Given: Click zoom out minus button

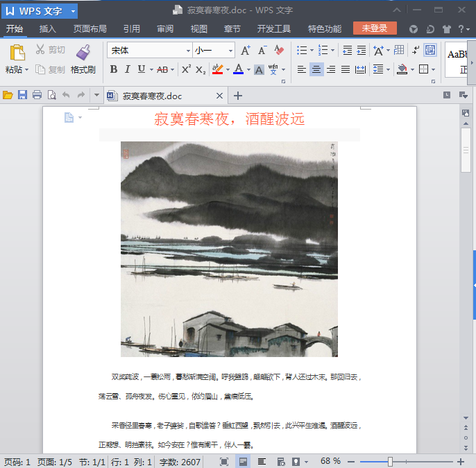Looking at the screenshot, I should [351, 462].
